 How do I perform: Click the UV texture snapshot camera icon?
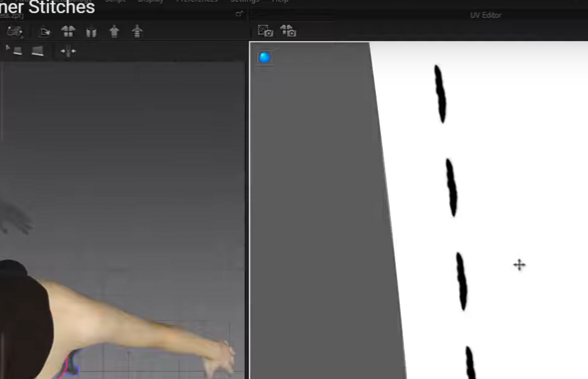(265, 31)
